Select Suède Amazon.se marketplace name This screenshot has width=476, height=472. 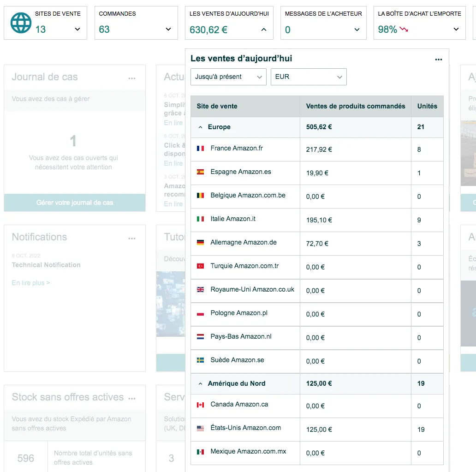point(237,360)
